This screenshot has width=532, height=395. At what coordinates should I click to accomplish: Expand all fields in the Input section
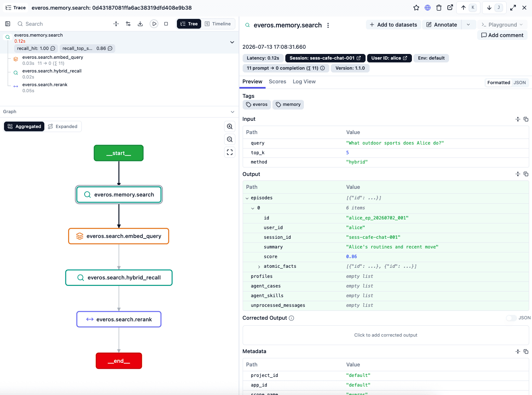[518, 119]
